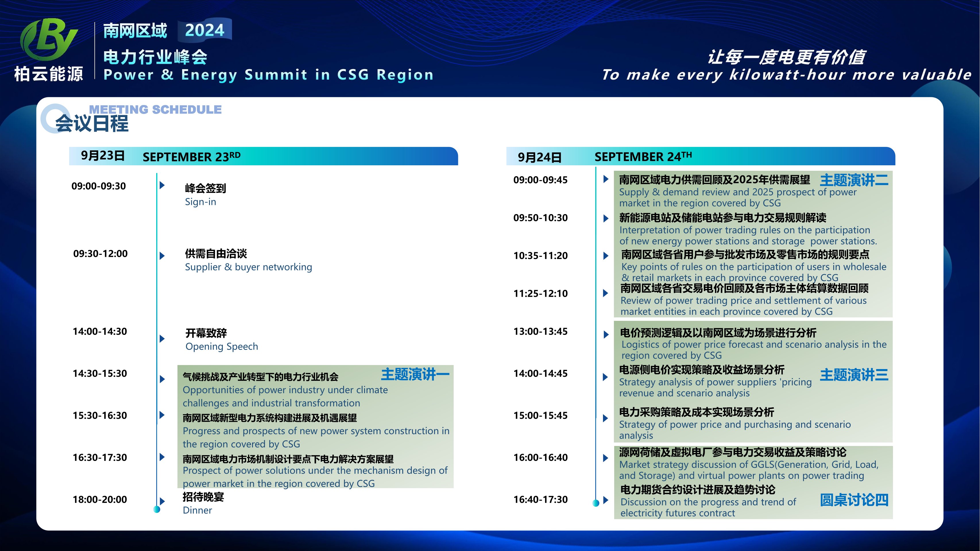Click the MEETING SCHEDULE heading text

pyautogui.click(x=155, y=110)
